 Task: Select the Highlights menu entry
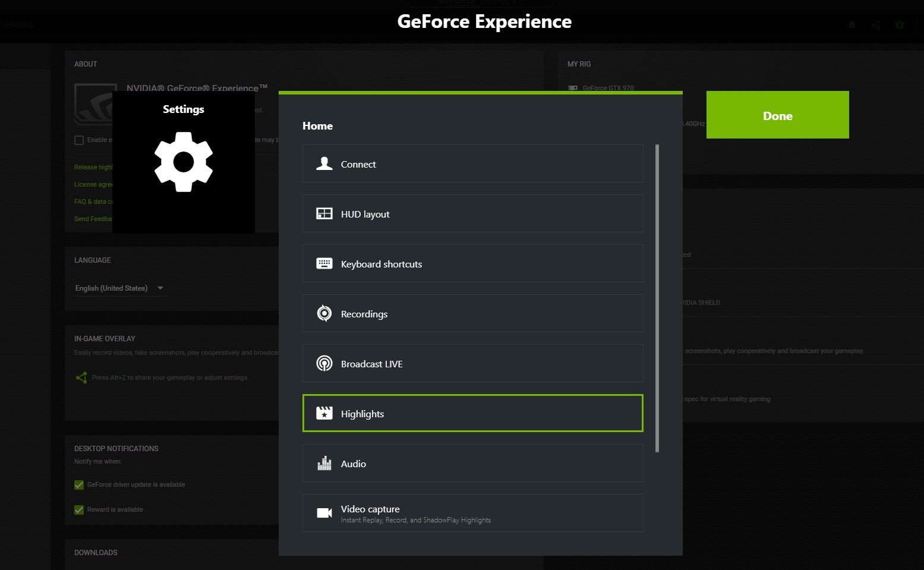pyautogui.click(x=472, y=413)
